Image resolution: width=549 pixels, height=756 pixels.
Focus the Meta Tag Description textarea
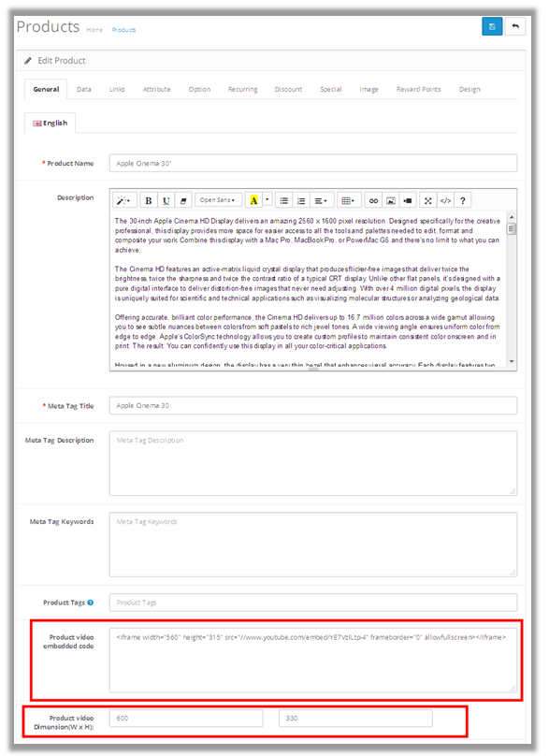tap(313, 463)
